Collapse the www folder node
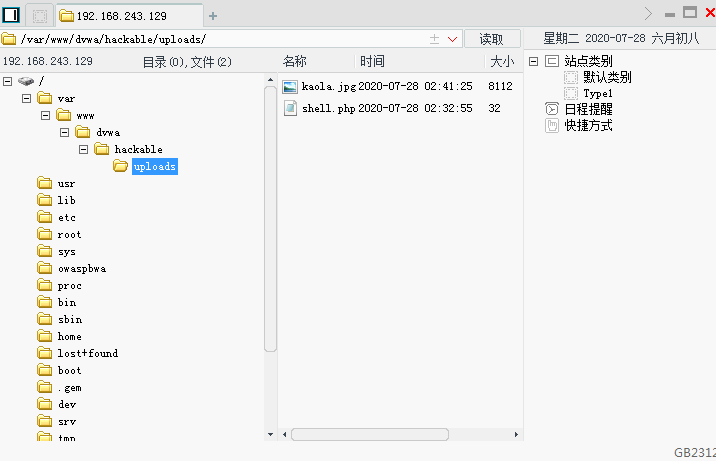Viewport: 716px width, 461px height. tap(45, 115)
